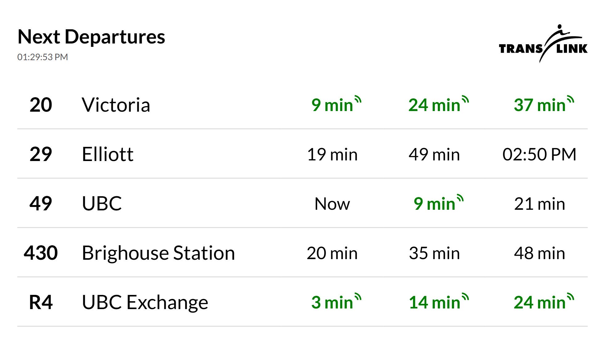Click real-time signal icon beside R4 3 min
Viewport: 605px width, 364px height.
(x=358, y=297)
